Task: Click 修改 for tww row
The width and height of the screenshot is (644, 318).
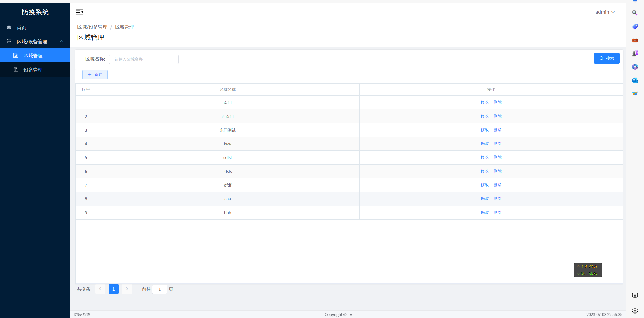Action: (x=485, y=144)
